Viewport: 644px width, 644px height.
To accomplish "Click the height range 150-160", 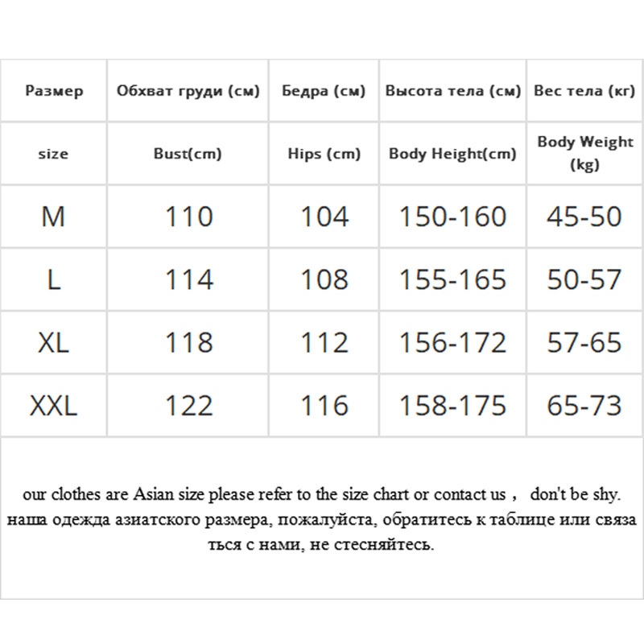I will [x=453, y=217].
